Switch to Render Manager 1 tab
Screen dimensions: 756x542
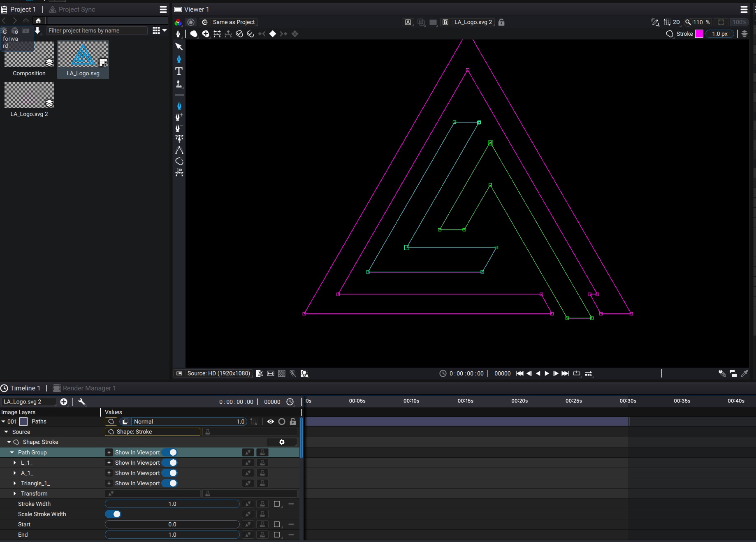84,388
